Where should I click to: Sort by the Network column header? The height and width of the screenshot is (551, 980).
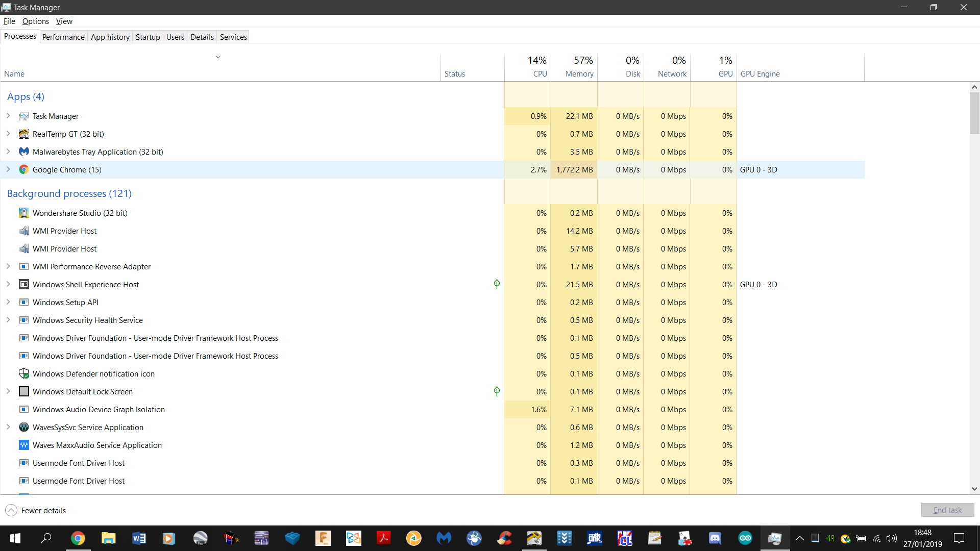[667, 67]
